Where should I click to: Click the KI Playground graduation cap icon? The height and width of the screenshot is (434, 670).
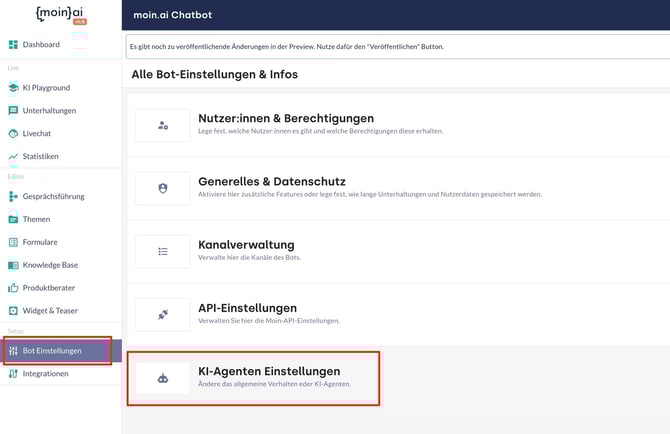[x=13, y=88]
